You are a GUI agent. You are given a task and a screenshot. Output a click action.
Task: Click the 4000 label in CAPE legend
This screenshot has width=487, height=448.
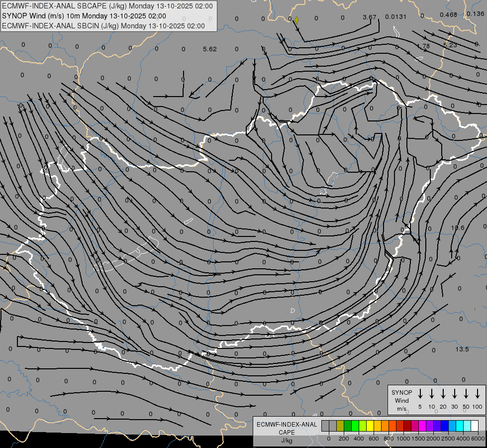click(463, 439)
